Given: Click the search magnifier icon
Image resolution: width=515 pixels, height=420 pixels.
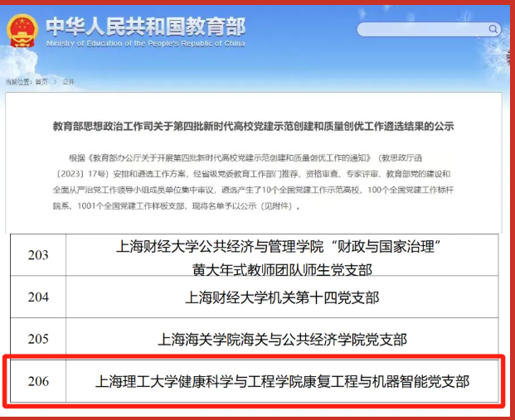Looking at the screenshot, I should coord(493,30).
